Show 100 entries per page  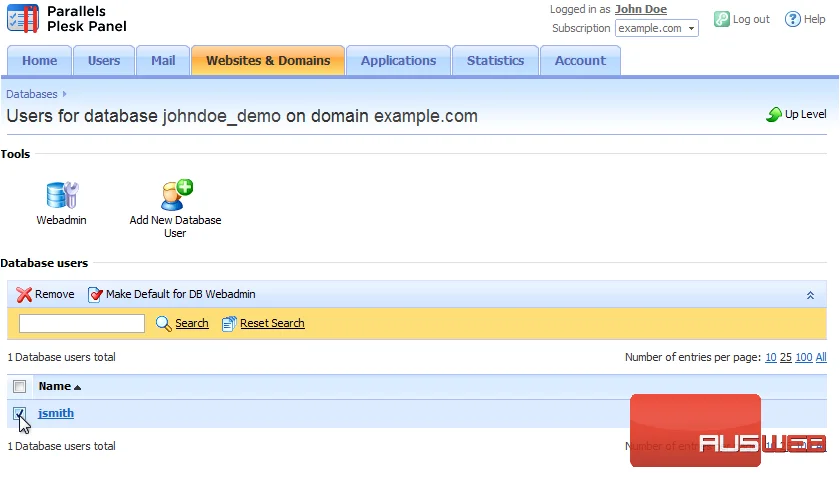tap(804, 357)
